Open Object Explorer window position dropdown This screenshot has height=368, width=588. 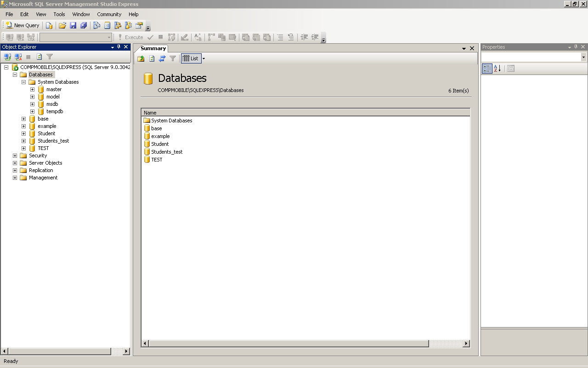tap(113, 47)
